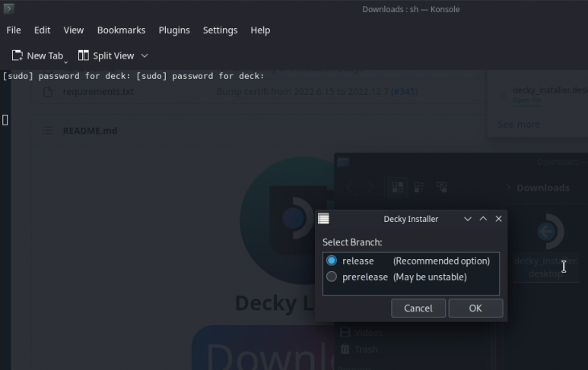
Task: Cancel the Decky Installer dialog
Action: click(418, 308)
